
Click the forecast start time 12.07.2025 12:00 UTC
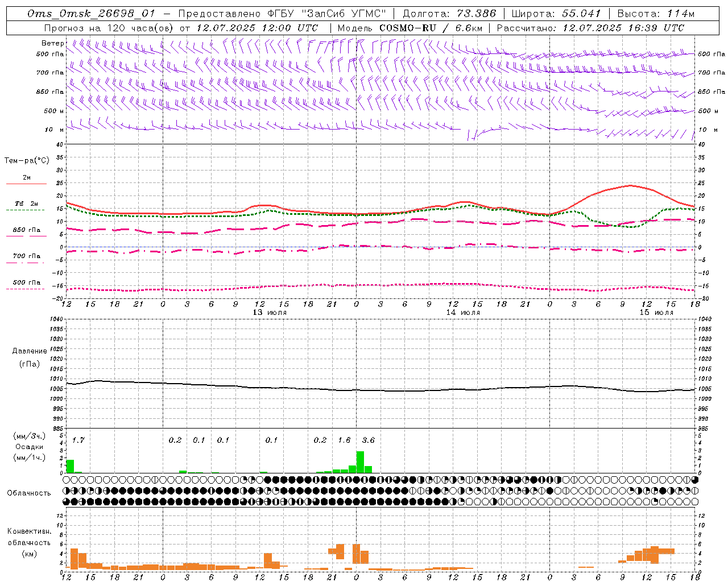[257, 28]
